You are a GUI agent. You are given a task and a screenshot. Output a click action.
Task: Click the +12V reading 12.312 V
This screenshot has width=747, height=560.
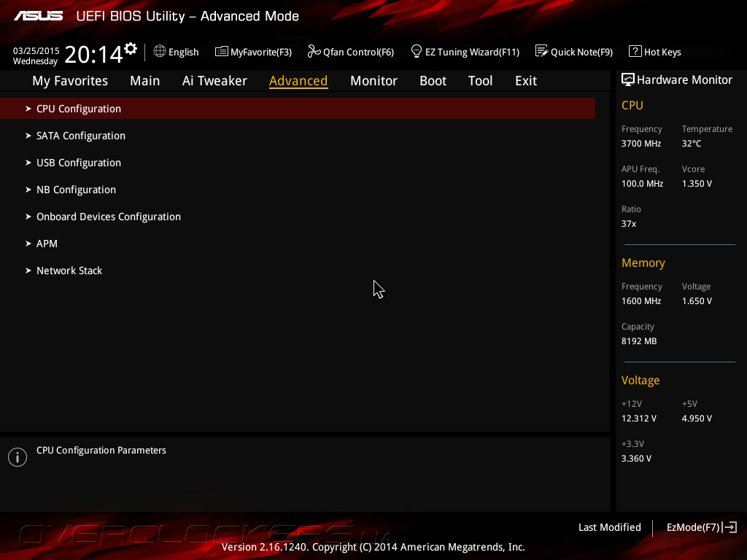639,418
